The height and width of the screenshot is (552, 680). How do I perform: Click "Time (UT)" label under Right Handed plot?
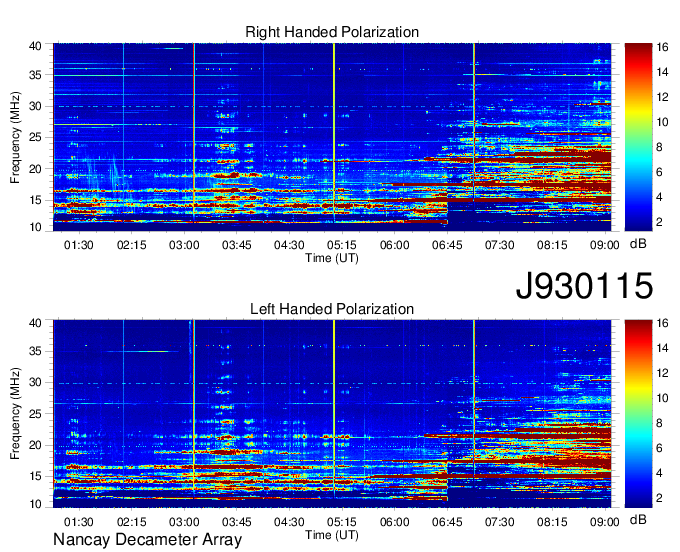point(332,258)
